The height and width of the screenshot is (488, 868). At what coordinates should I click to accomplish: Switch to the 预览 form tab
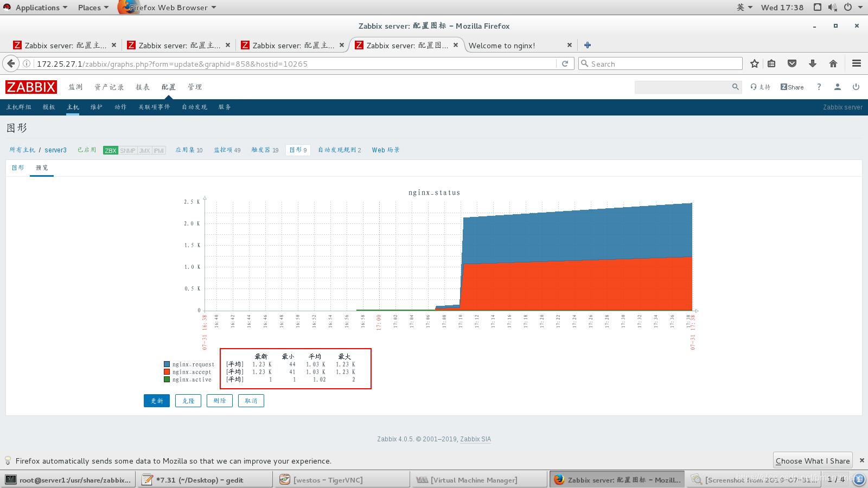[42, 168]
